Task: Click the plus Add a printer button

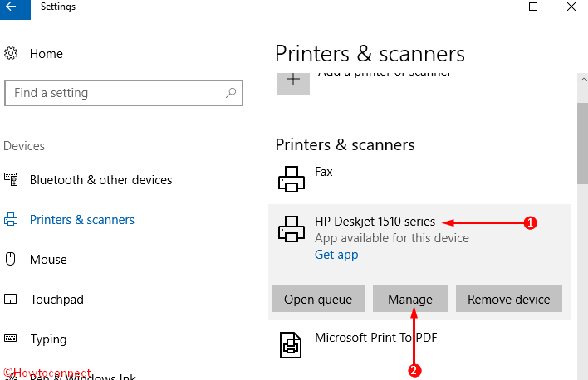Action: pos(293,84)
